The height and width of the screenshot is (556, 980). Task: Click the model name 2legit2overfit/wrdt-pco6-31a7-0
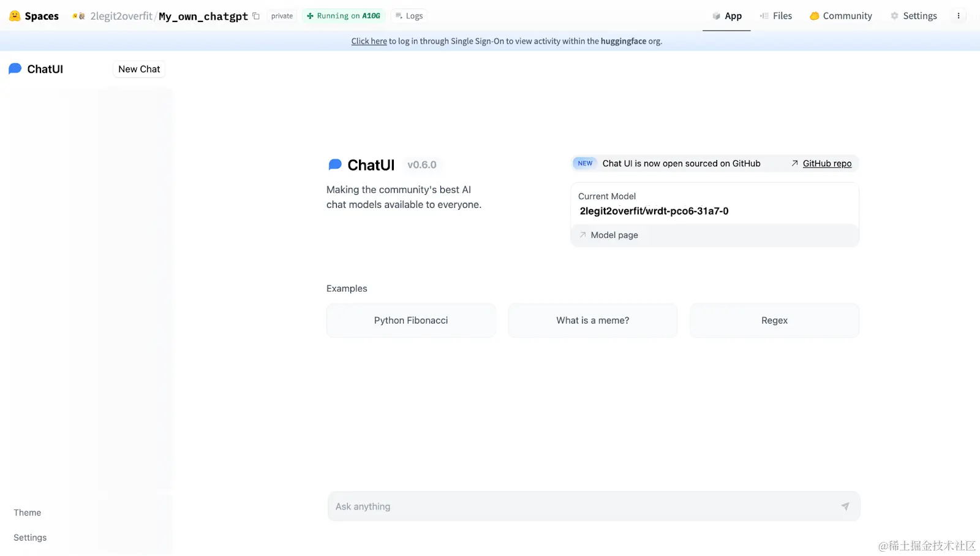click(654, 211)
